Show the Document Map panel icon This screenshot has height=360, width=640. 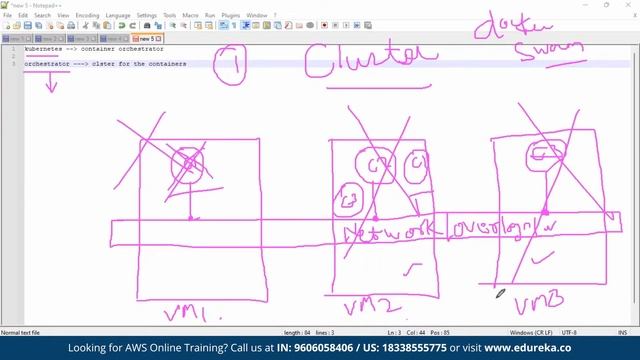coord(267,26)
